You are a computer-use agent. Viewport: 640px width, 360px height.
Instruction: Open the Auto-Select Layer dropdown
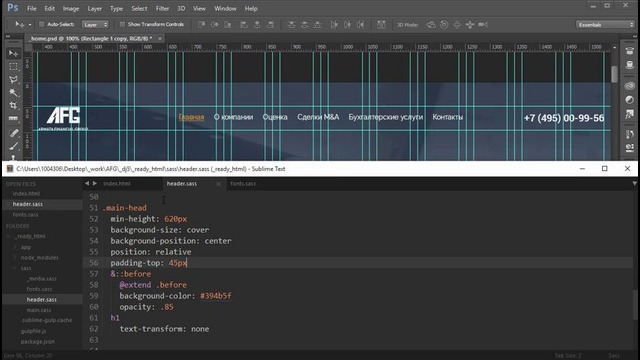(95, 24)
